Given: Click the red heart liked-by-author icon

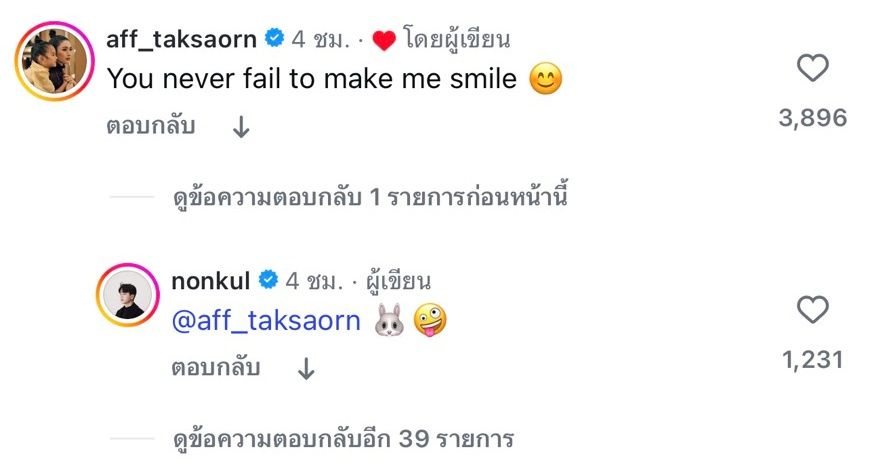Looking at the screenshot, I should (385, 40).
